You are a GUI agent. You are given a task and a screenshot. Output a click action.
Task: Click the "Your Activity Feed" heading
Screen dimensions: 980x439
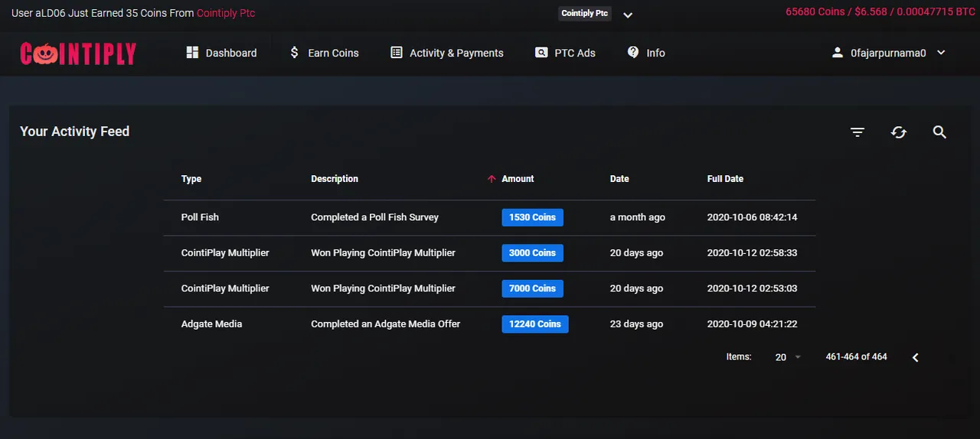click(x=74, y=132)
